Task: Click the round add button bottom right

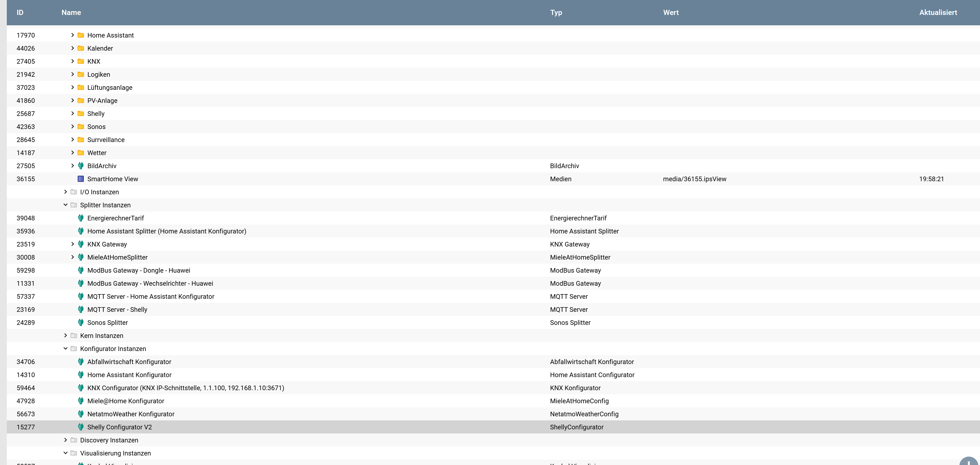Action: (x=968, y=461)
